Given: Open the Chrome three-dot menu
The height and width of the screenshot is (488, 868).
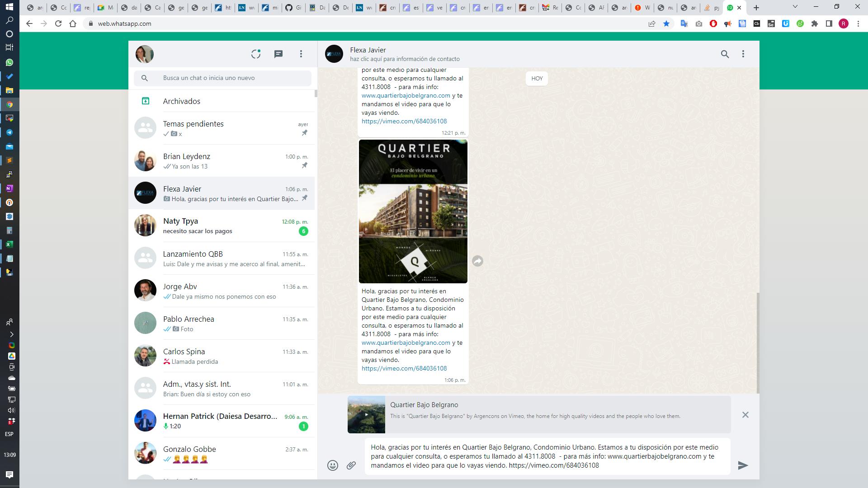Looking at the screenshot, I should click(858, 23).
